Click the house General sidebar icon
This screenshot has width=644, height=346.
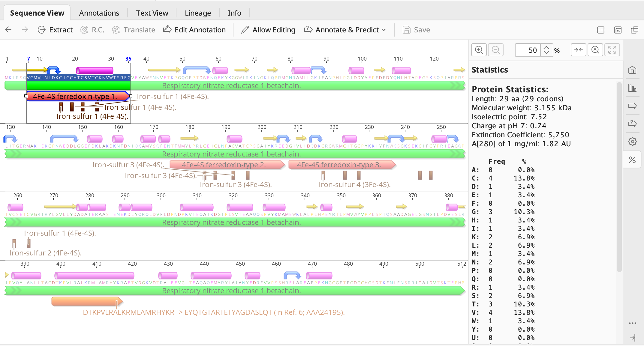tap(632, 70)
